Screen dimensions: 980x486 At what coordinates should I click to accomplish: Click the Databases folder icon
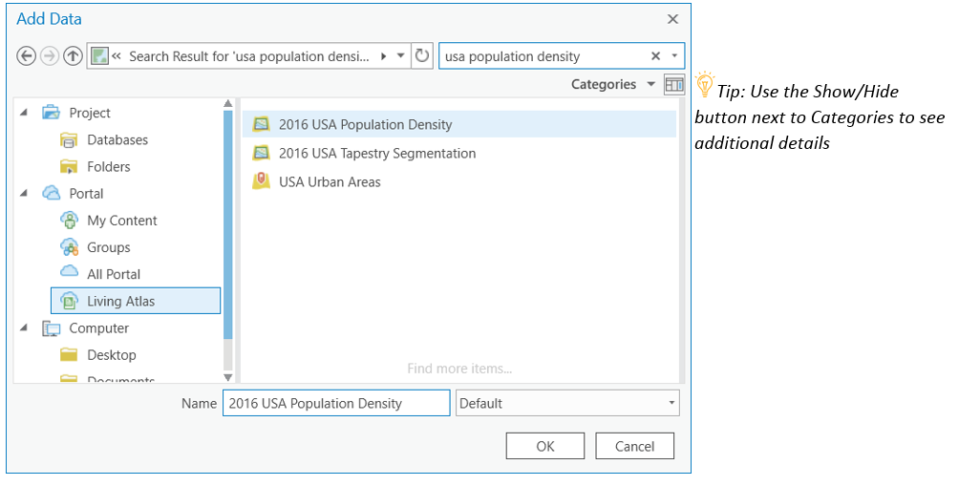[69, 140]
